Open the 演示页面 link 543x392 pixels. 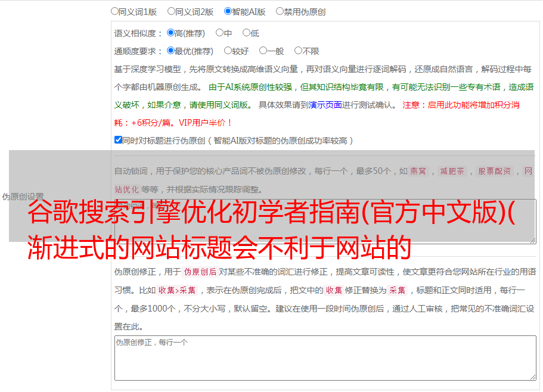tap(325, 105)
